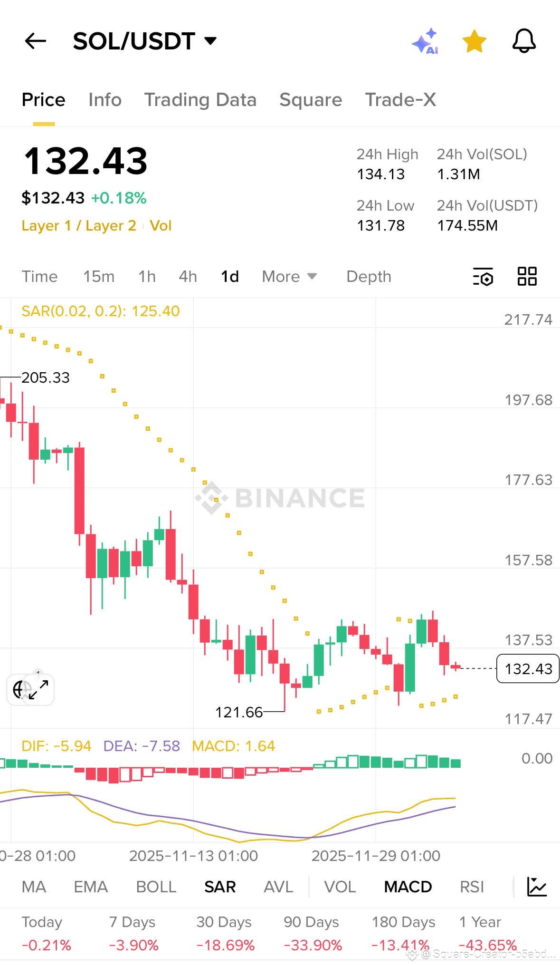Expand chart to fullscreen icon
The width and height of the screenshot is (560, 966).
38,690
